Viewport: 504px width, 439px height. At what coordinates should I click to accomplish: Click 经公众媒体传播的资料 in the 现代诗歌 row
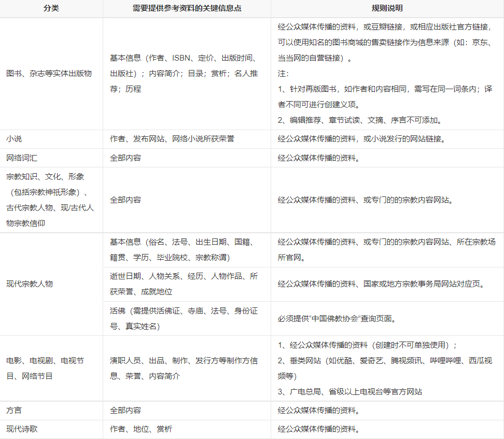318,429
